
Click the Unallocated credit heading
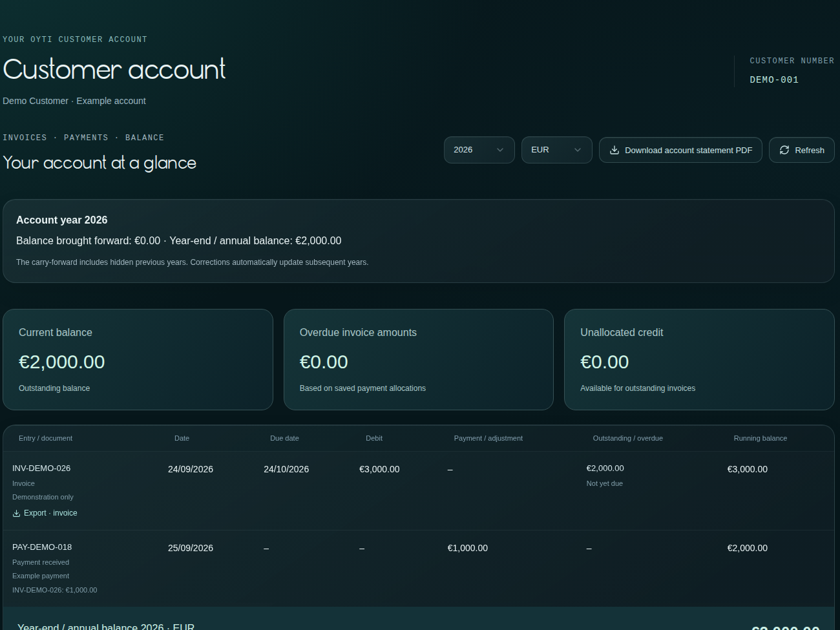pos(622,333)
